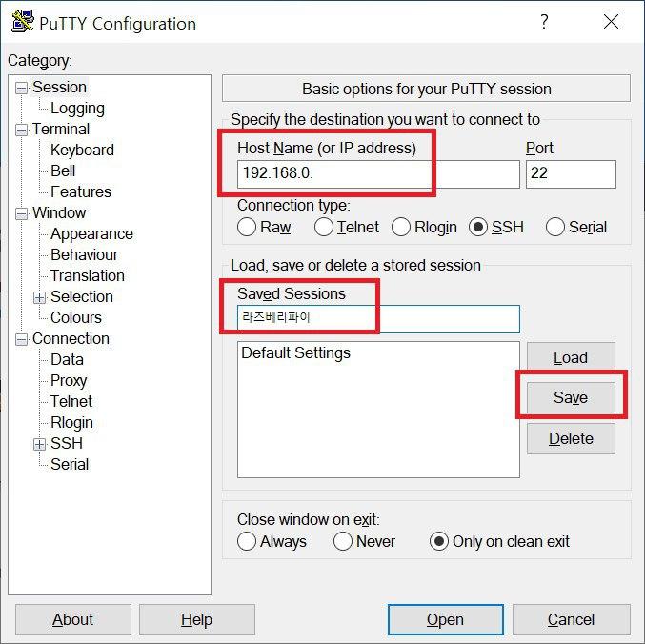The image size is (645, 644).
Task: Focus the Saved Sessions name field
Action: (x=378, y=319)
